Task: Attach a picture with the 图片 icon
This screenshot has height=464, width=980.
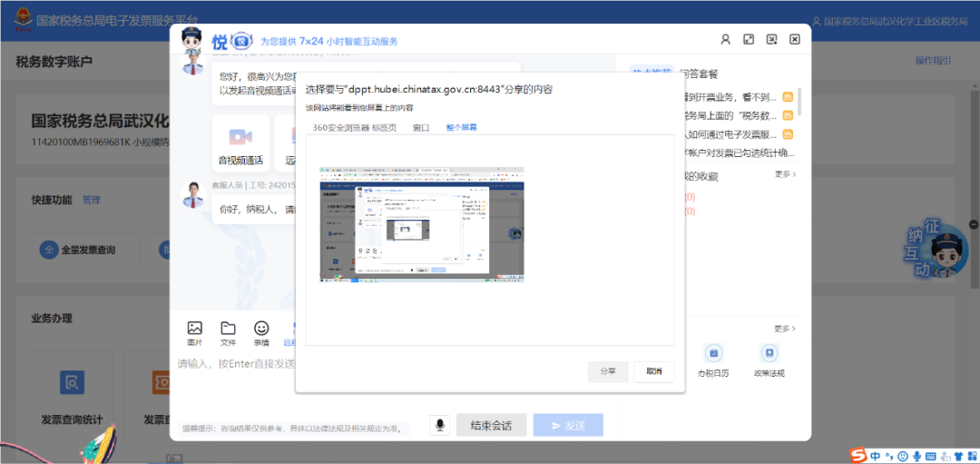Action: click(195, 333)
